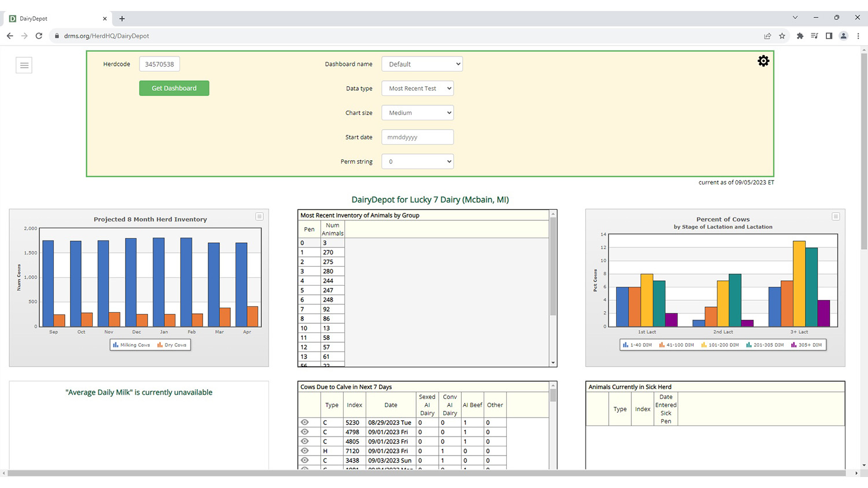
Task: View details for cow index 4805
Action: click(305, 441)
